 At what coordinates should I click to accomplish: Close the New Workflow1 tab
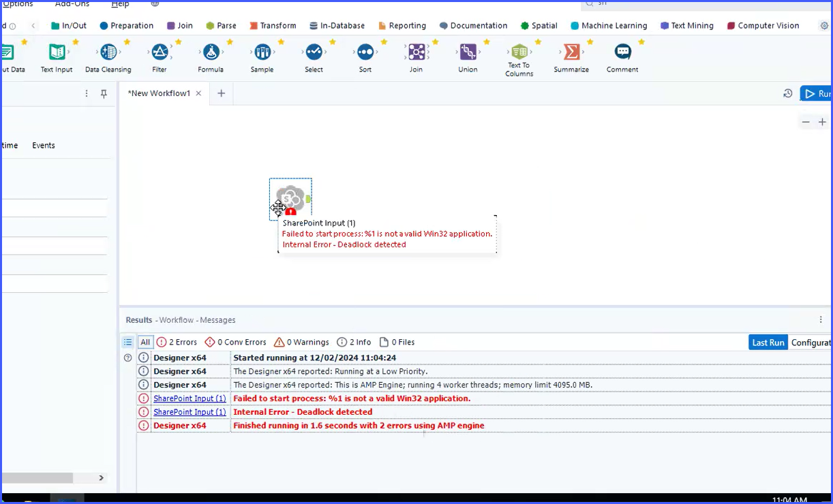click(198, 94)
